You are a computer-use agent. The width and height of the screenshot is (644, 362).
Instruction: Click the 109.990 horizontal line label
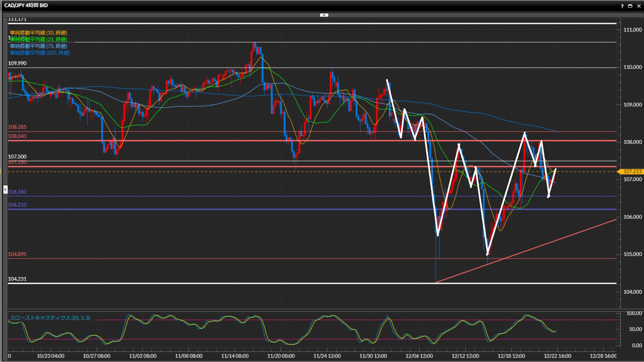pyautogui.click(x=17, y=63)
